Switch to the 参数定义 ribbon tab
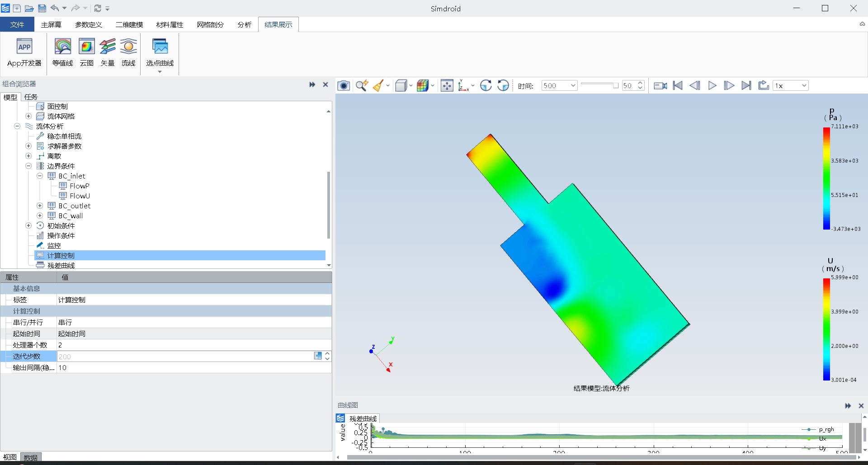The width and height of the screenshot is (868, 465). [x=89, y=24]
